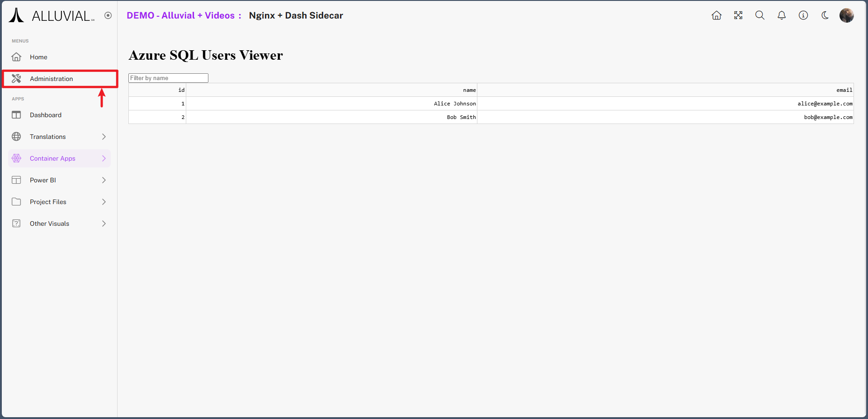Open the user profile avatar
This screenshot has height=419, width=868.
pos(846,15)
